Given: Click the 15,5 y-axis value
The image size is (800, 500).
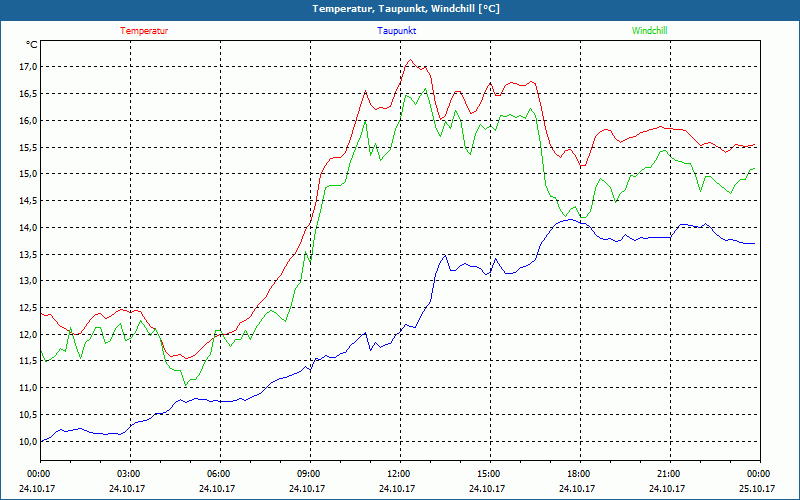Looking at the screenshot, I should tap(28, 147).
